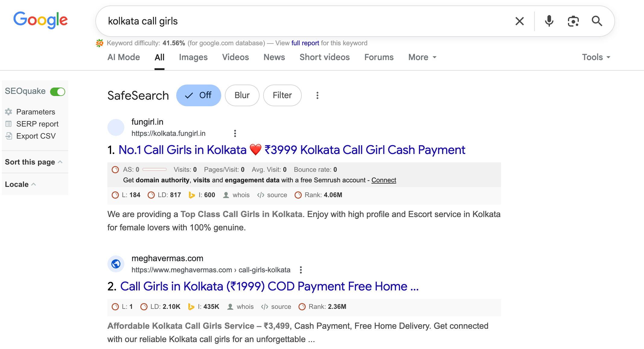The width and height of the screenshot is (644, 349).
Task: Clear the search box with the X icon
Action: click(519, 21)
